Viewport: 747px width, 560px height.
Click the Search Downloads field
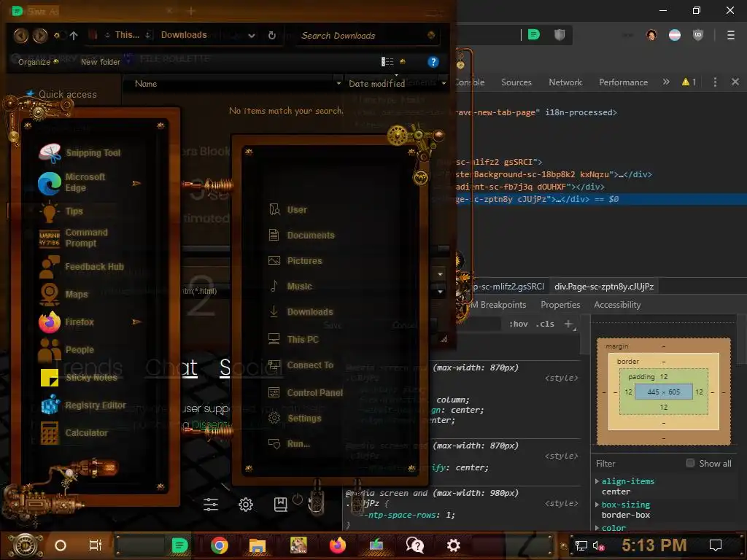(x=367, y=35)
